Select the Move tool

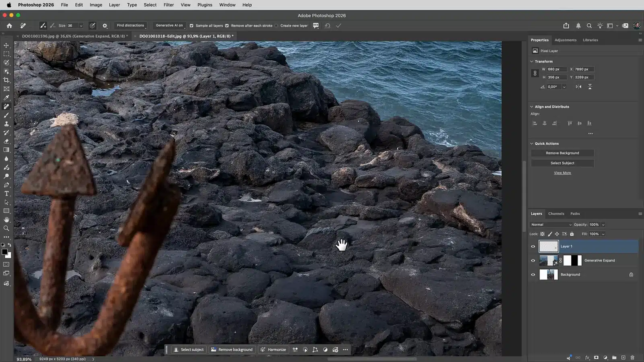6,45
